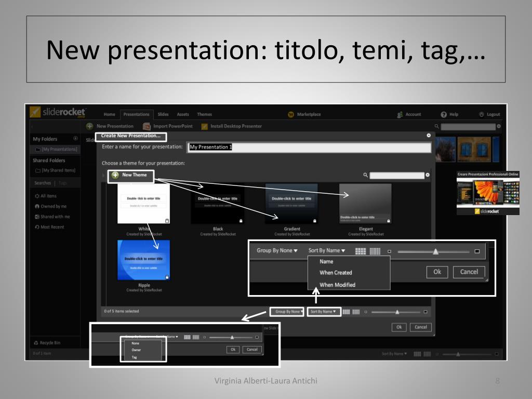
Task: Choose None in the Group By list
Action: click(136, 343)
